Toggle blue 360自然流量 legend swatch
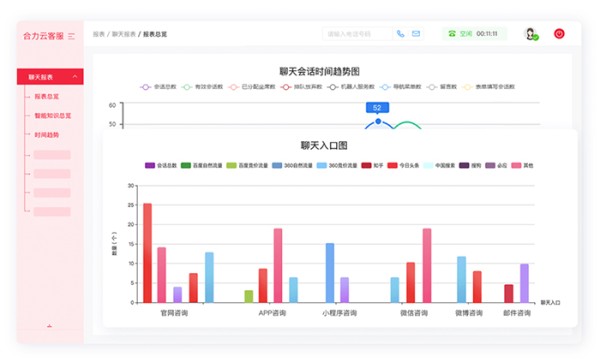This screenshot has height=362, width=600. tap(277, 165)
